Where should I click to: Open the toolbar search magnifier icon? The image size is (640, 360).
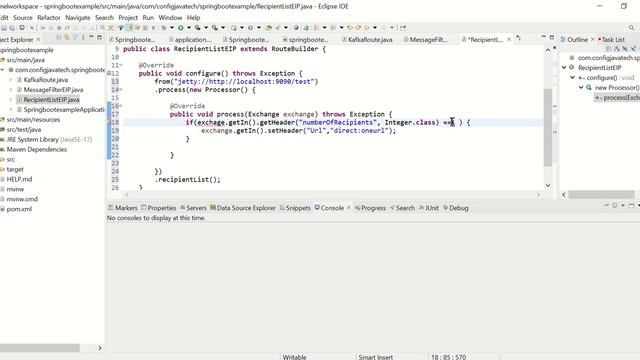pos(631,28)
